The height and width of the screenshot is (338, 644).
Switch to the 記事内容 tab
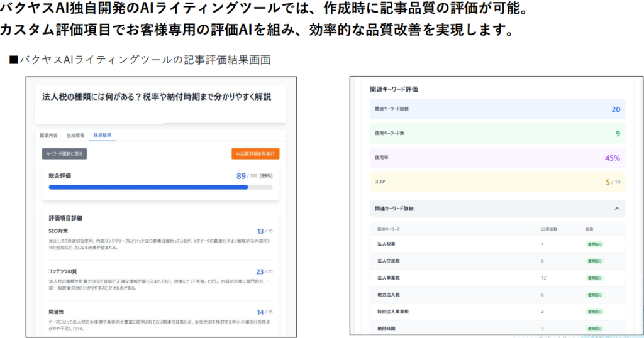pos(48,135)
